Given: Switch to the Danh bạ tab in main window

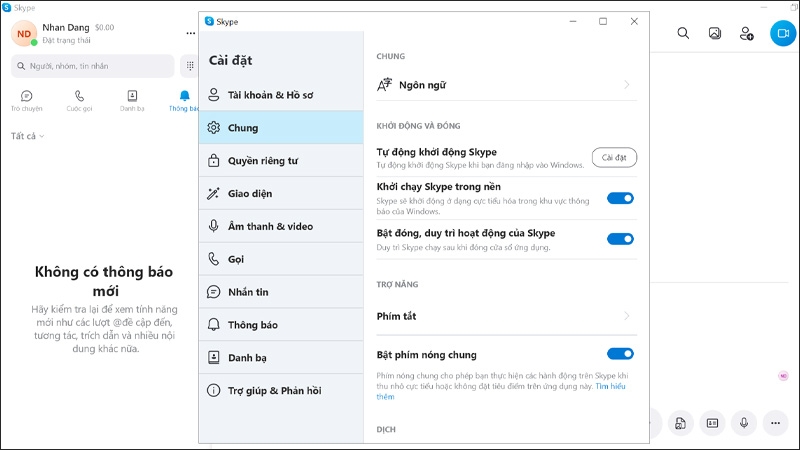Looking at the screenshot, I should click(x=132, y=101).
